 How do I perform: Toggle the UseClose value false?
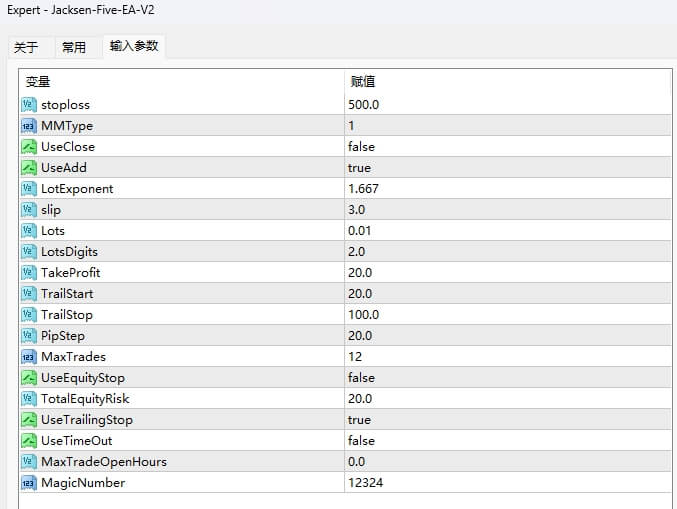click(361, 147)
